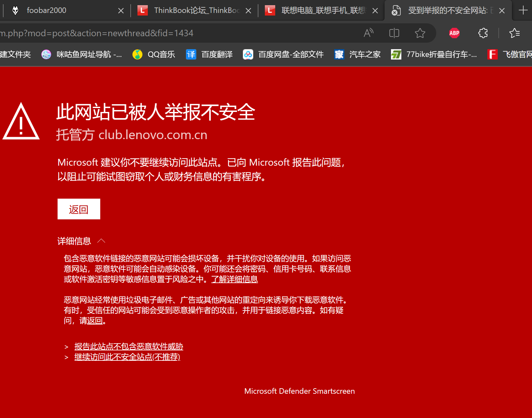Click the Microsoft Defender Smartscreen footer text
532x418 pixels.
299,391
